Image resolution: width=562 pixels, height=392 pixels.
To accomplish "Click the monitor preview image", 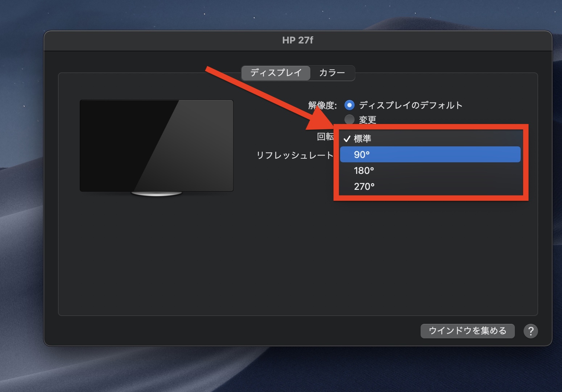I will (x=156, y=145).
